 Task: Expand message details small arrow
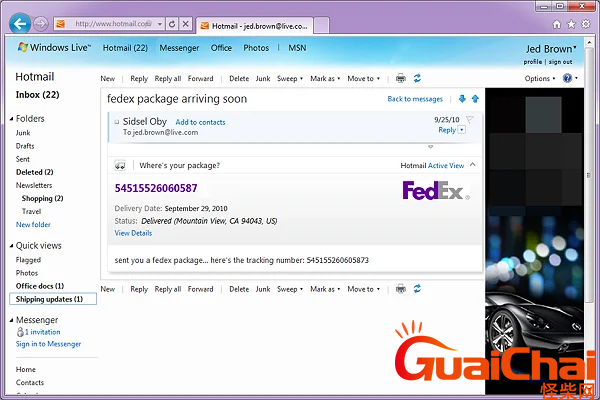(430, 147)
